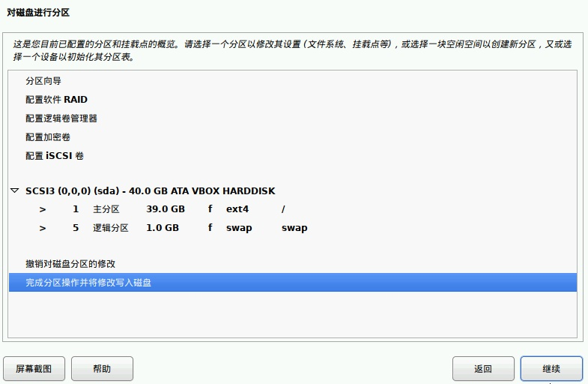Click the 屏幕截图 button
The image size is (588, 384).
coord(34,368)
